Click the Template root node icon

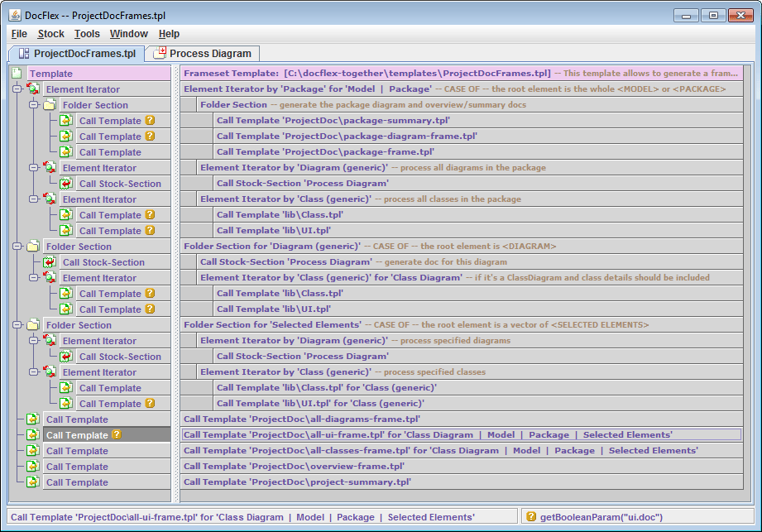17,74
